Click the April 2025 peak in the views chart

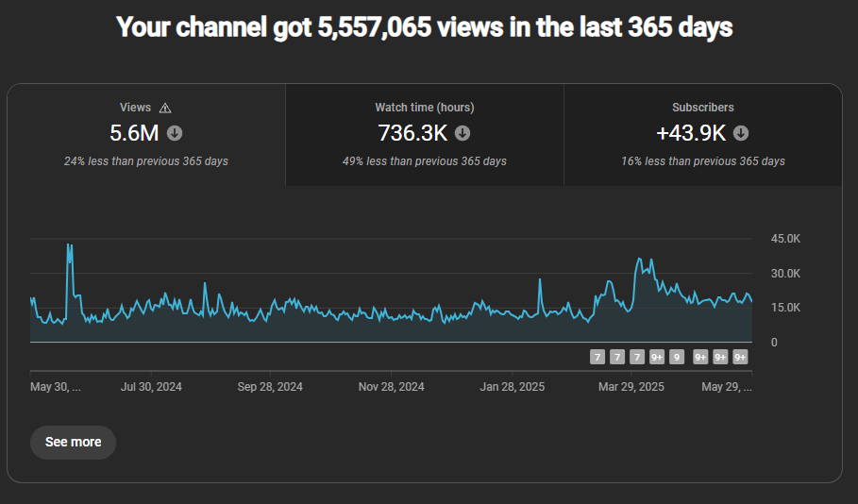[639, 259]
